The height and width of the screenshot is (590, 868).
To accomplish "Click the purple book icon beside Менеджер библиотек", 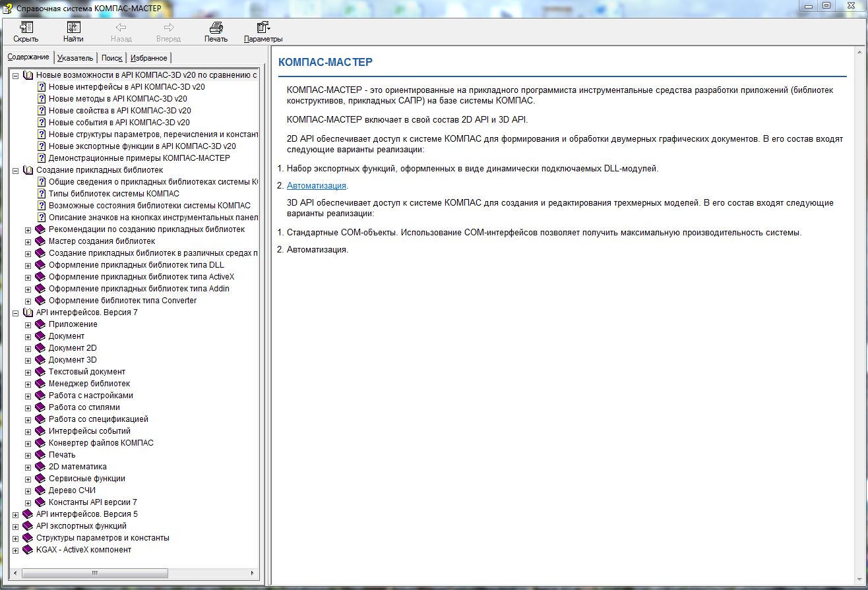I will coord(40,384).
